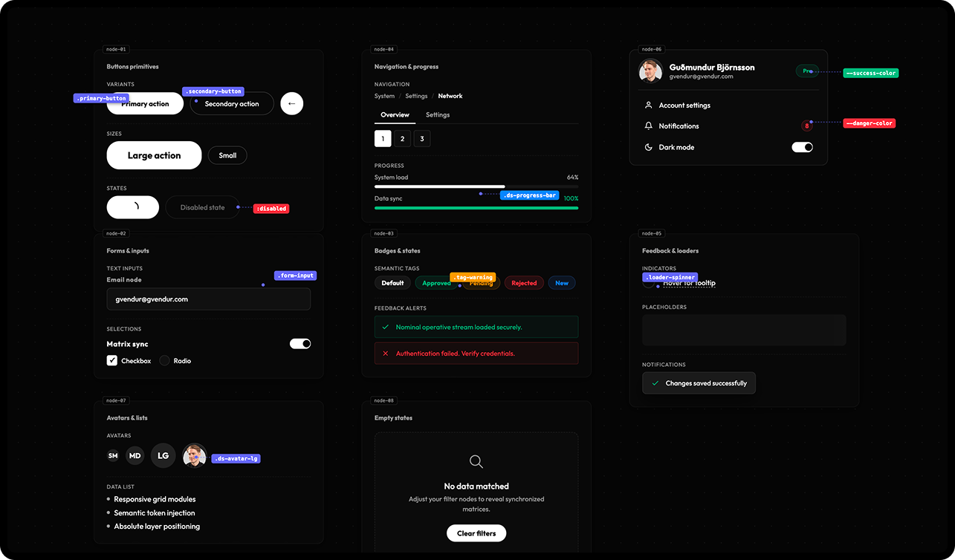Click the user icon beside Account settings
Viewport: 955px width, 560px height.
(648, 105)
